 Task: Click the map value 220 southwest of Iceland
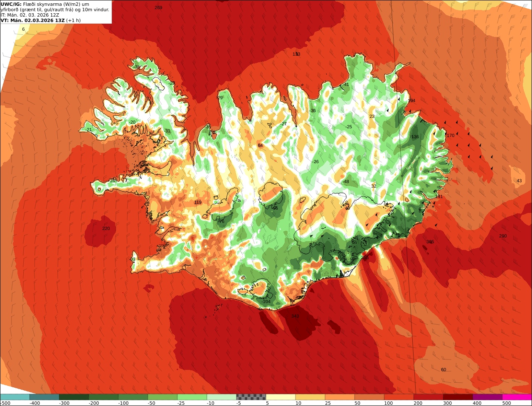[x=106, y=228]
